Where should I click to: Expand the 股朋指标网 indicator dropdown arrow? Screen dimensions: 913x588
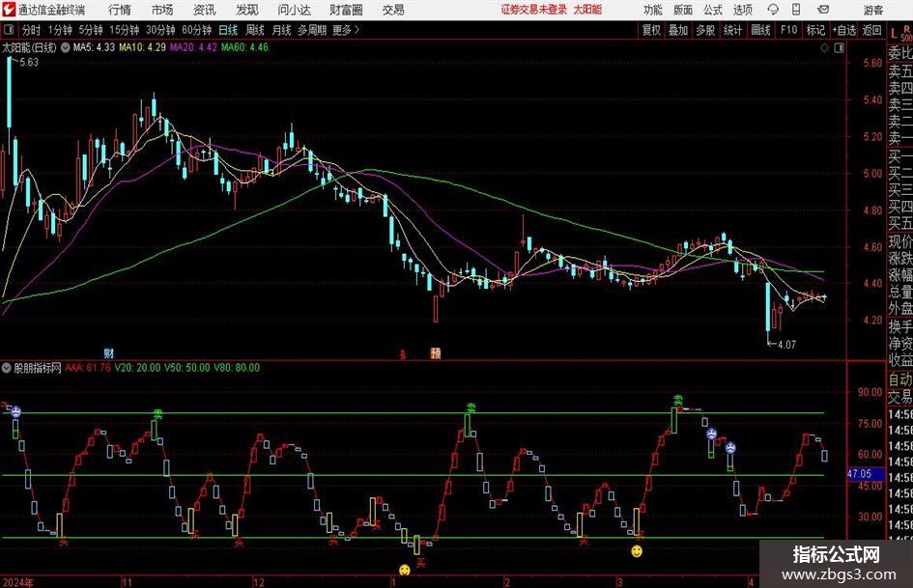[x=7, y=368]
